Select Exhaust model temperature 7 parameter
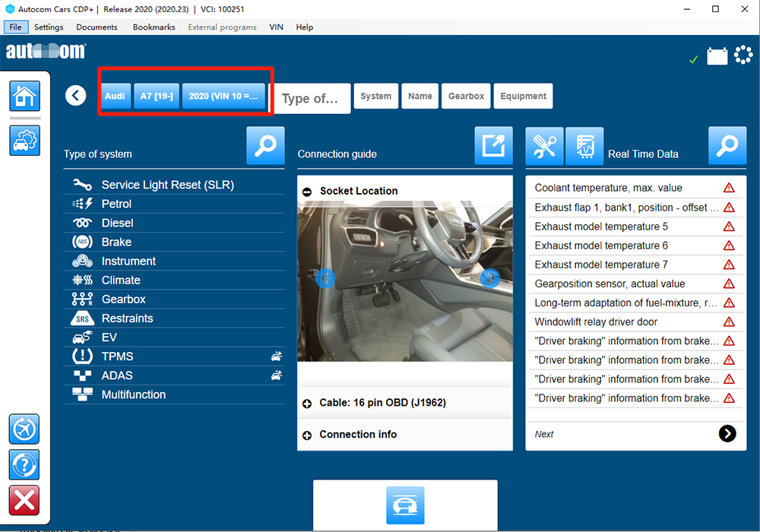The image size is (760, 532). 635,264
